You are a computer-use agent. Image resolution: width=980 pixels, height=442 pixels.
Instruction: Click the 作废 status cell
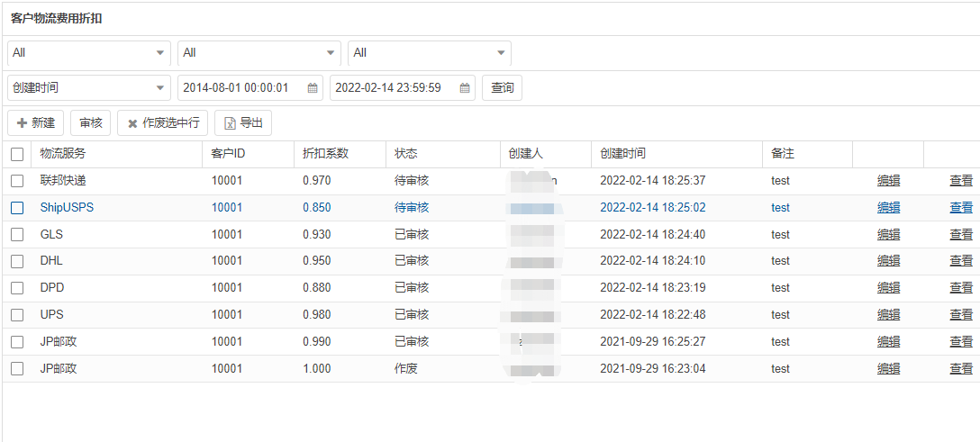pyautogui.click(x=406, y=368)
